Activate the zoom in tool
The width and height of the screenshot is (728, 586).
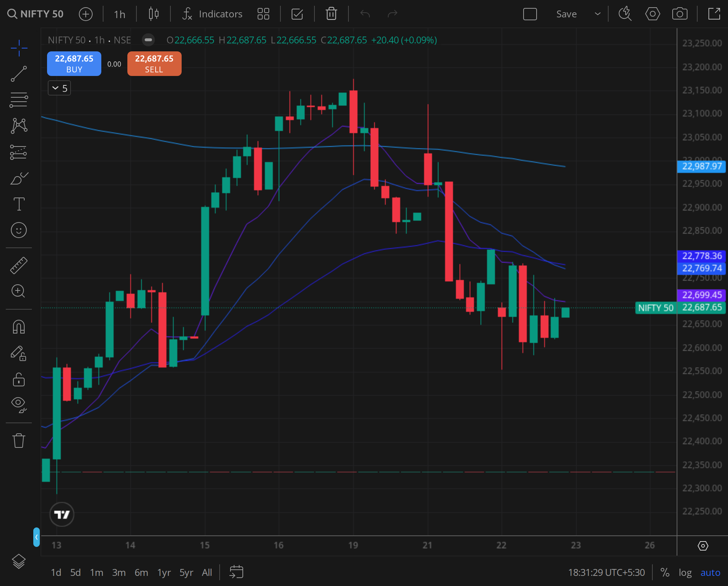click(19, 291)
